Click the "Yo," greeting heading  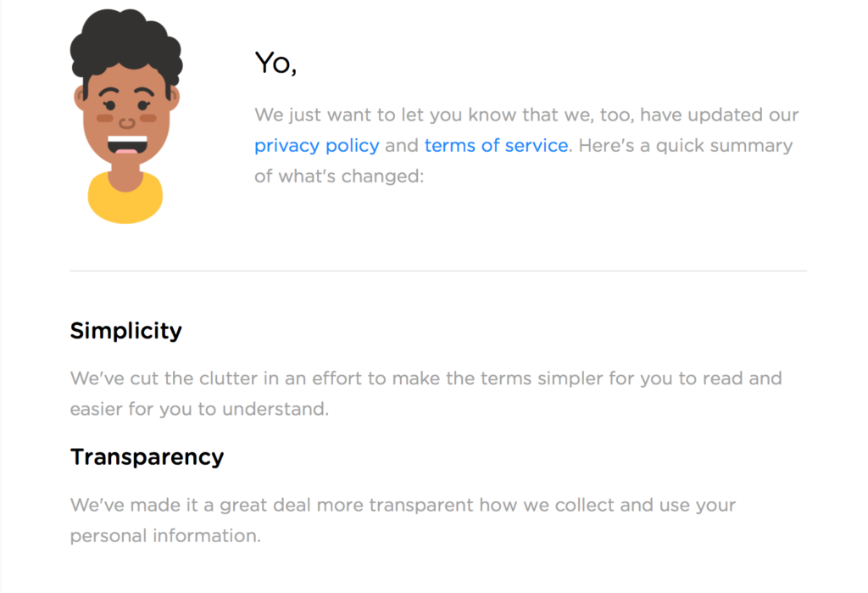[275, 63]
